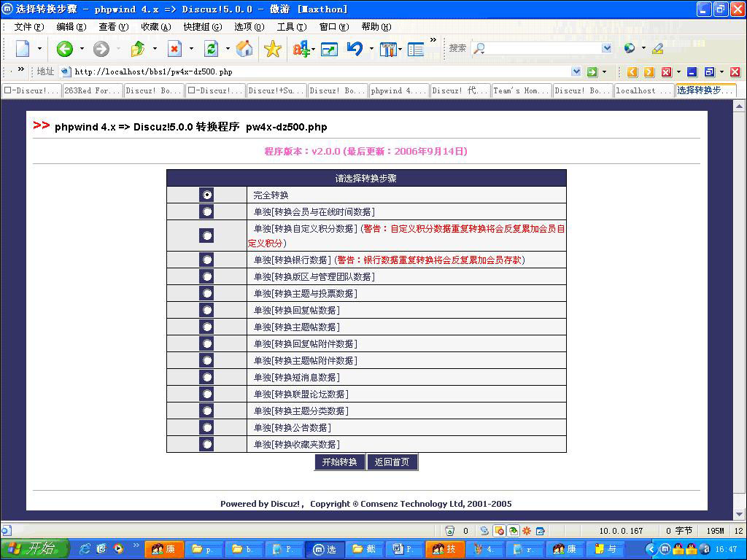The width and height of the screenshot is (747, 560).
Task: Select 转换收藏夹数据 radio button
Action: point(206,444)
